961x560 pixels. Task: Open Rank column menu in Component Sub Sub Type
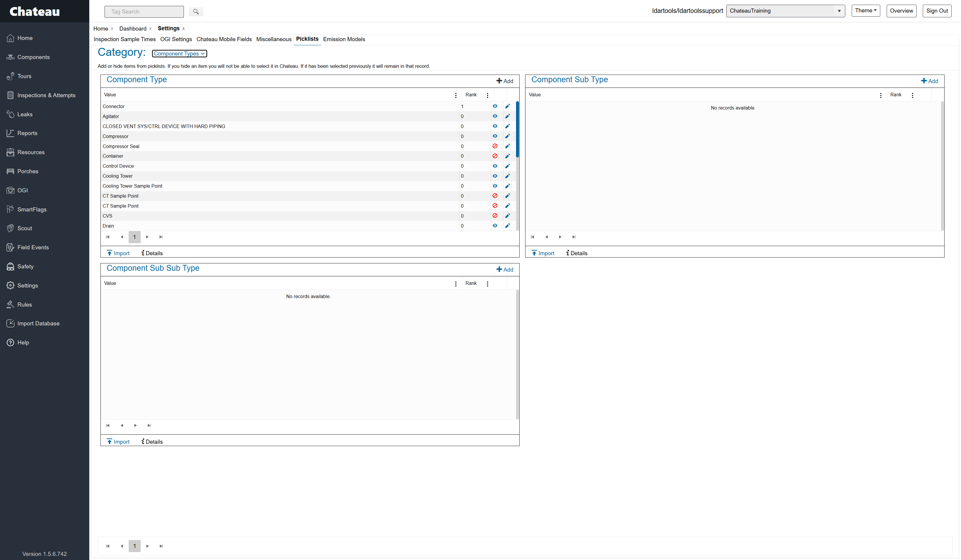[487, 284]
